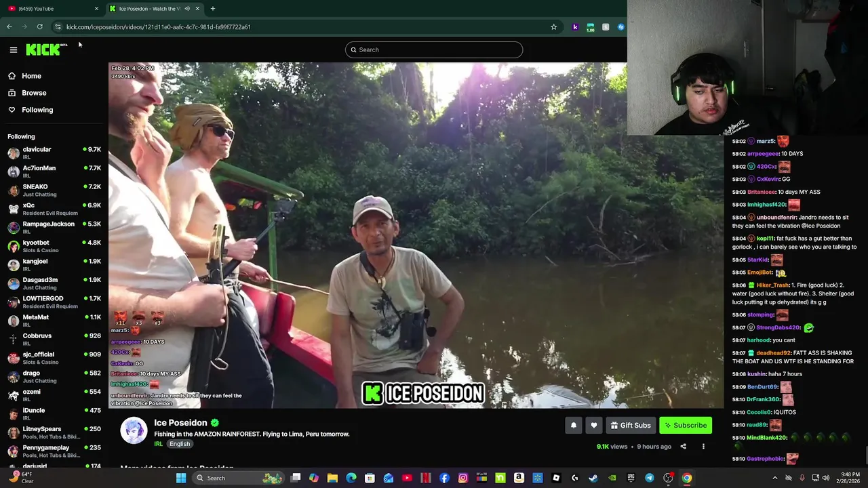Viewport: 868px width, 488px height.
Task: View site information icon in address bar
Action: click(58, 26)
